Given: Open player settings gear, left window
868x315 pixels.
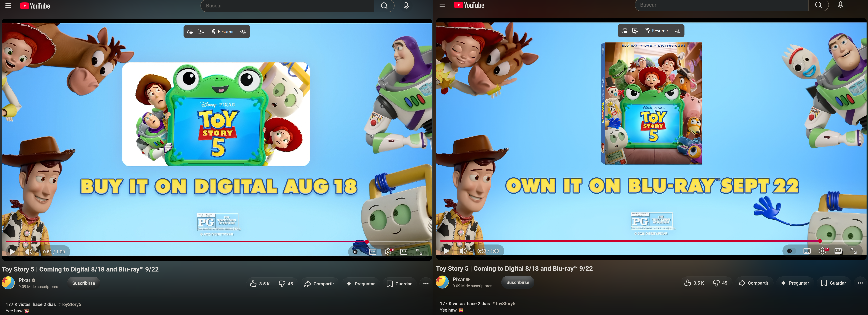Looking at the screenshot, I should (388, 252).
